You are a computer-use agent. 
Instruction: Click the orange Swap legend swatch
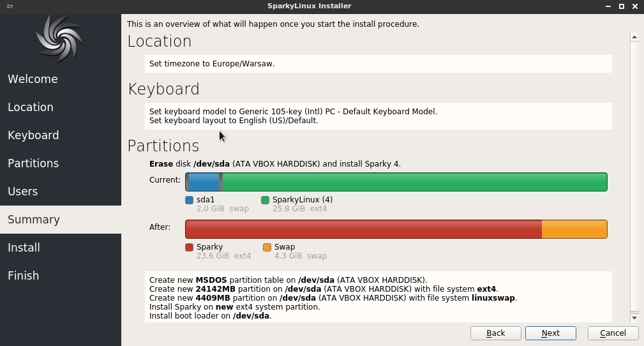click(267, 248)
